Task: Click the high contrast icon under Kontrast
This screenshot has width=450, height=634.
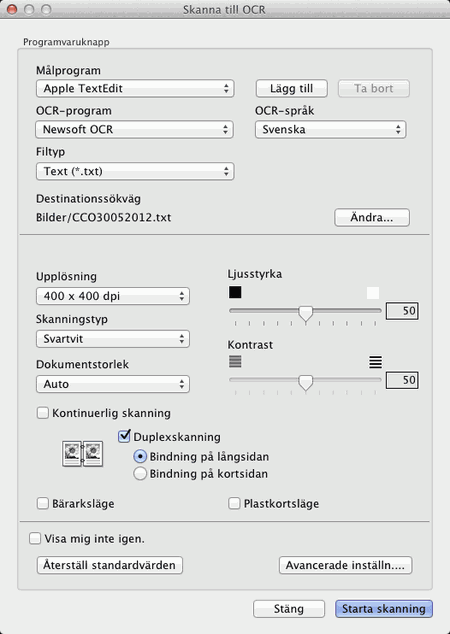Action: tap(375, 361)
